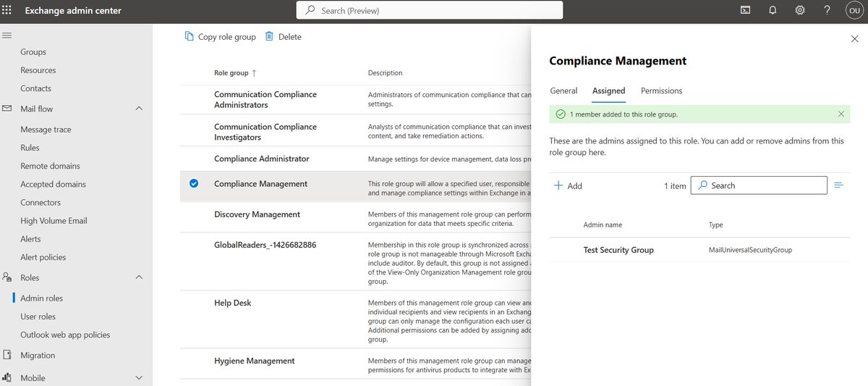Open Cloud Shell terminal icon in header

click(x=745, y=10)
